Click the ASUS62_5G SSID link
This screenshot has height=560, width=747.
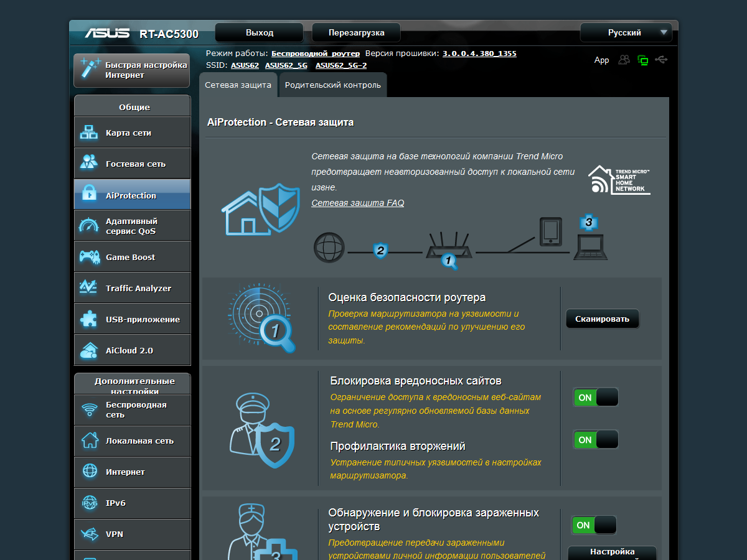tap(286, 65)
